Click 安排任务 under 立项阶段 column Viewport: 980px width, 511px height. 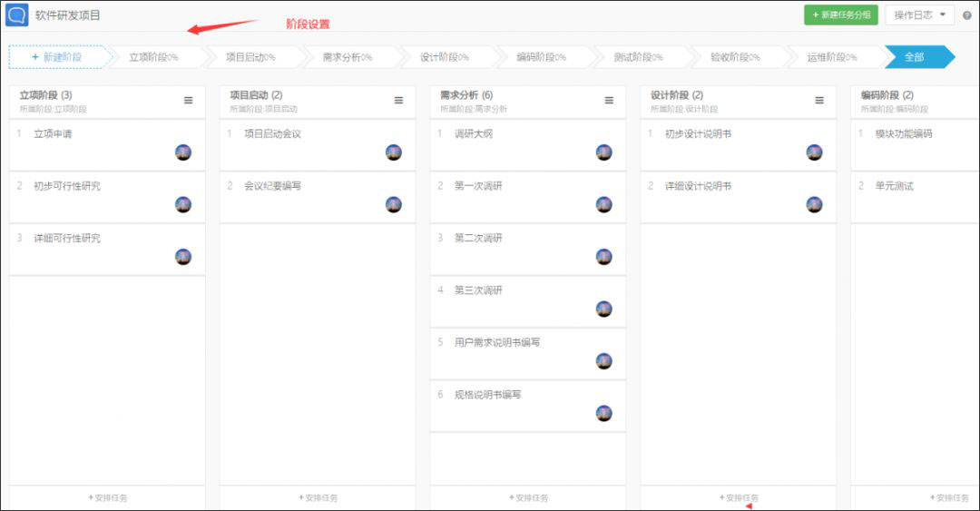[x=107, y=498]
